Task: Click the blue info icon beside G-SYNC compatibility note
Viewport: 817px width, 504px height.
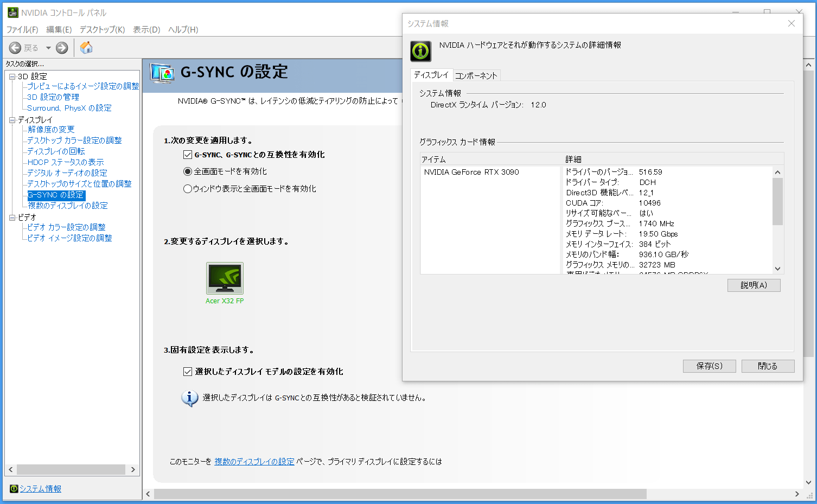Action: 189,398
